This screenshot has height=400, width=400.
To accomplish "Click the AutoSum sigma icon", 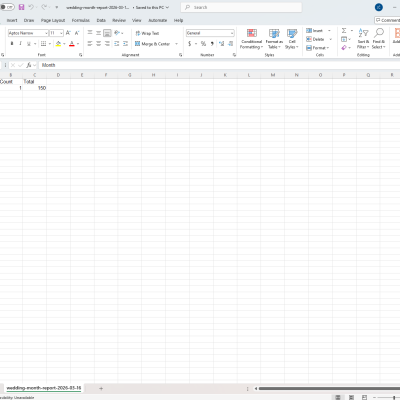I will (344, 31).
